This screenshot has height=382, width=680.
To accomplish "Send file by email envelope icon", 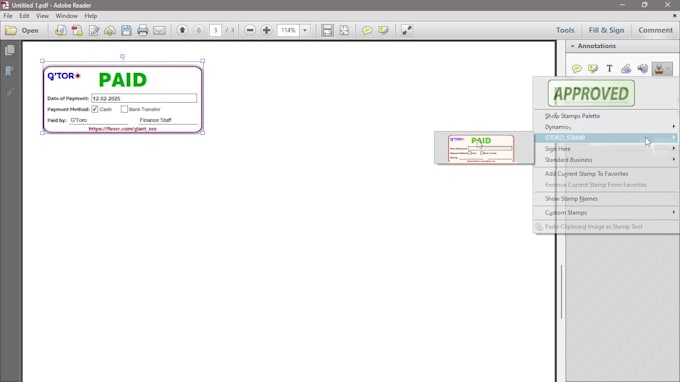I will pyautogui.click(x=159, y=30).
